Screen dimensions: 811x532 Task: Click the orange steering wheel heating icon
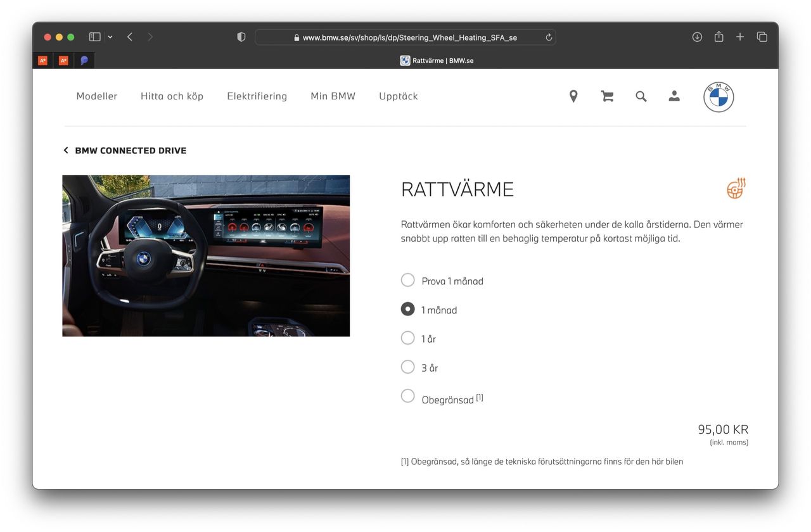735,188
